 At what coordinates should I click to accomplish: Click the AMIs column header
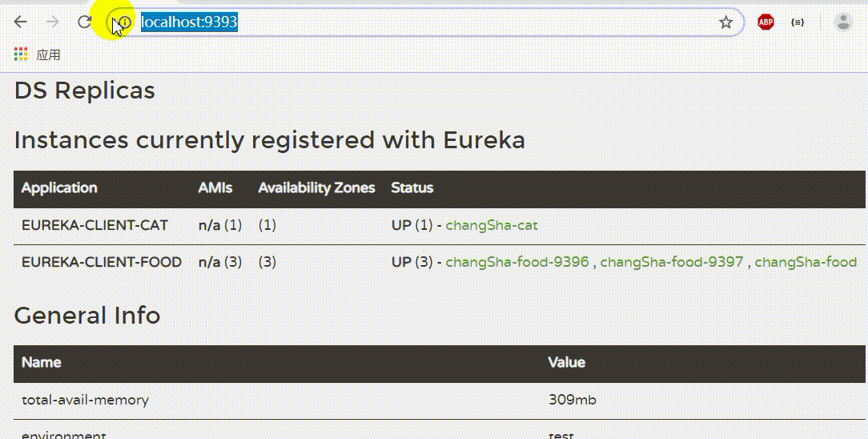click(215, 187)
